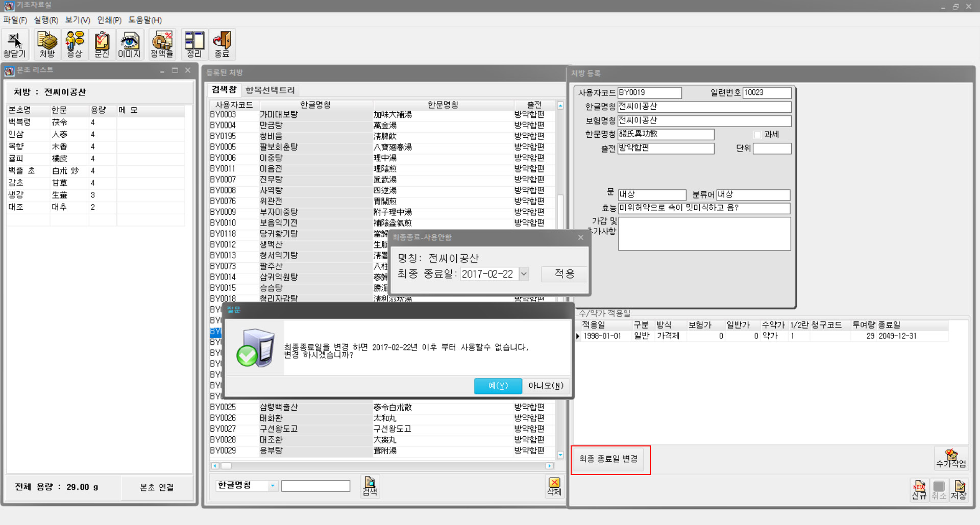Click the 종료 exit toolbar icon
This screenshot has height=525, width=980.
(222, 44)
